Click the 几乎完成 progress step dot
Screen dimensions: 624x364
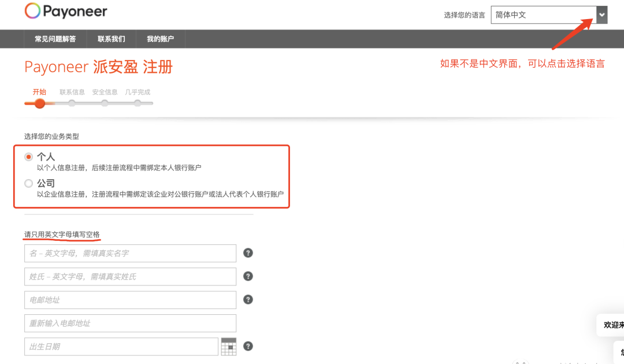138,103
